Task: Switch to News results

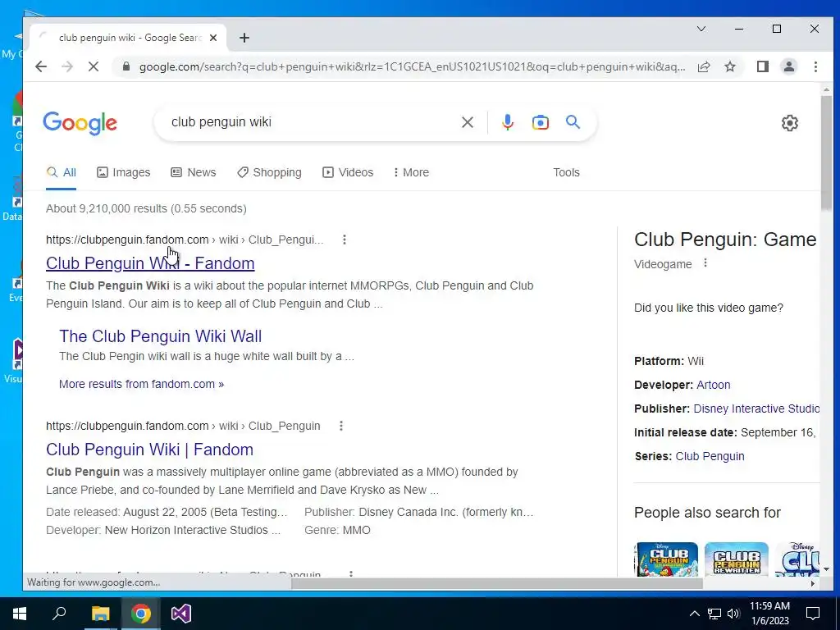Action: coord(194,172)
